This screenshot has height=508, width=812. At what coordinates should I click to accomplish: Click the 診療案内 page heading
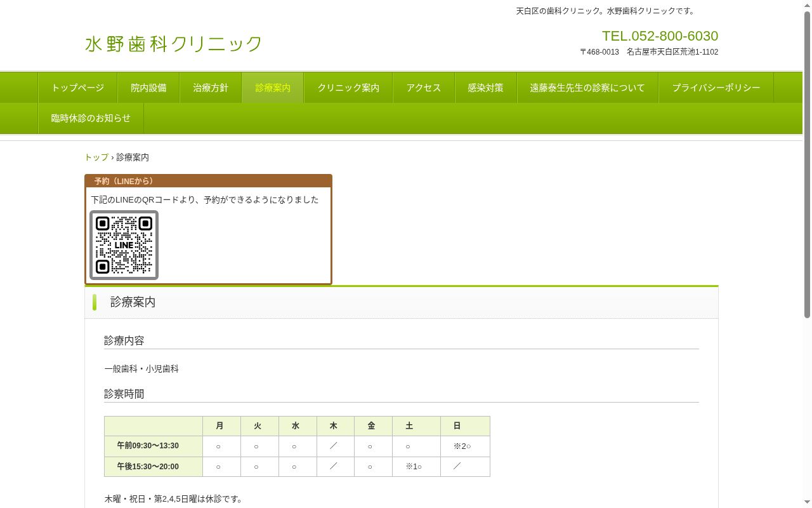pyautogui.click(x=133, y=302)
